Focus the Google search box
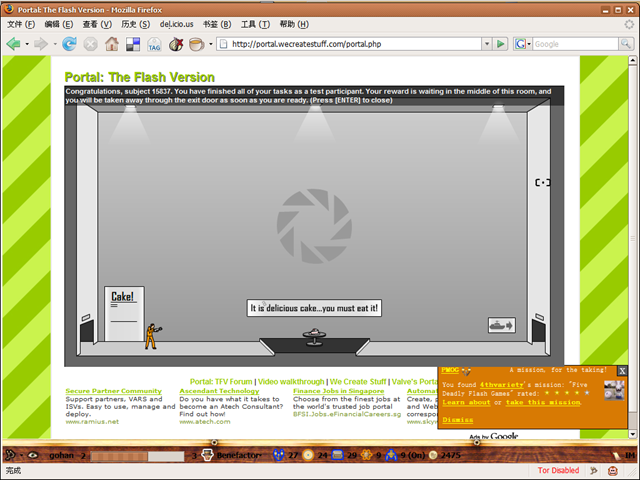Image resolution: width=640 pixels, height=480 pixels. pos(575,44)
